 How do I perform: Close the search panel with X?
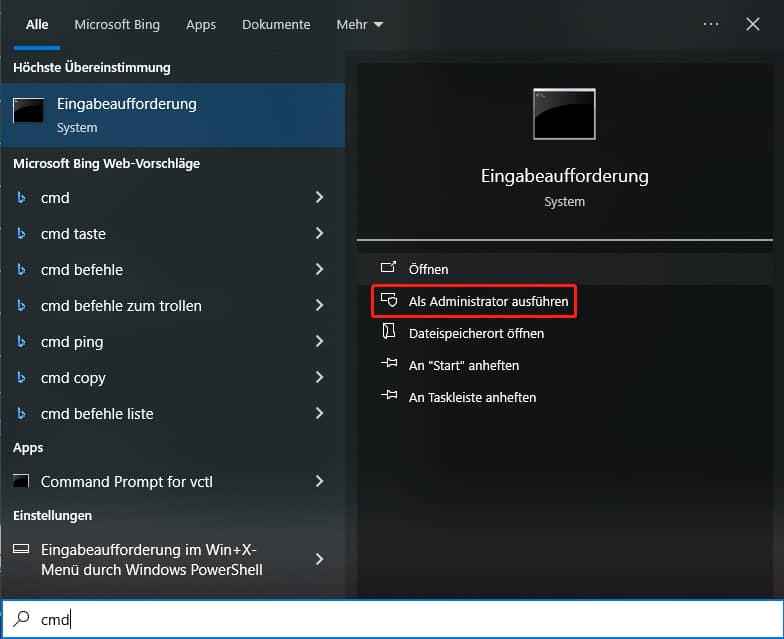tap(752, 24)
